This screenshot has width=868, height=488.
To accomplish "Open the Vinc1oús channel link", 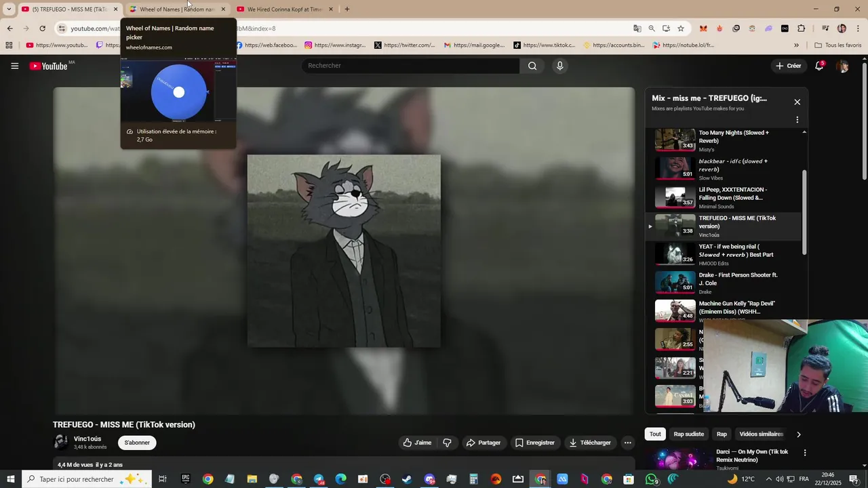I will (87, 439).
